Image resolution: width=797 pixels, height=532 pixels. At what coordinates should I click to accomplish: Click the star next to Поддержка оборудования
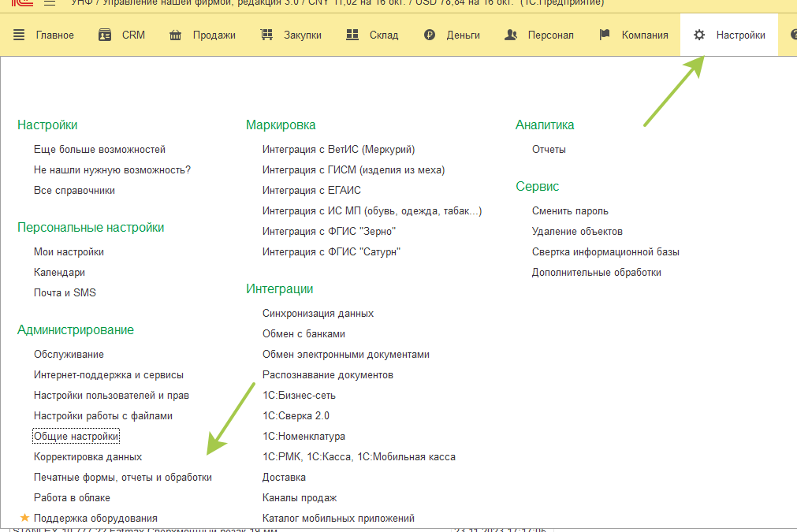[24, 518]
